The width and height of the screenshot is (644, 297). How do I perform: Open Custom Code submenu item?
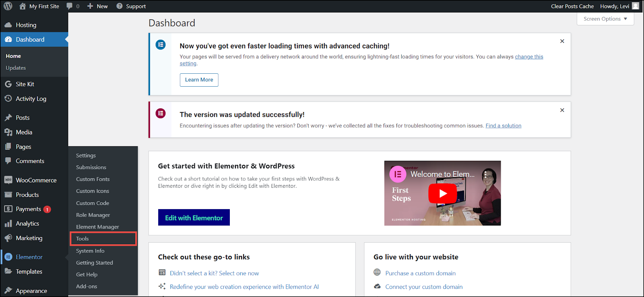(93, 203)
